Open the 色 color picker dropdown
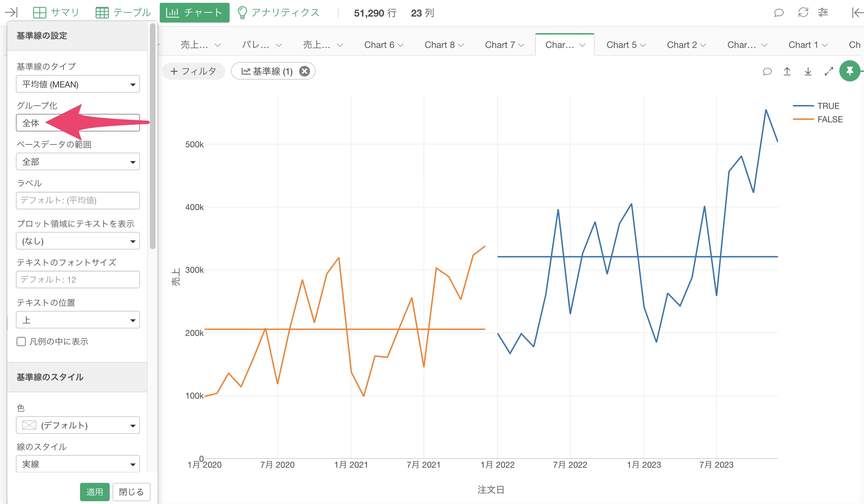This screenshot has width=864, height=504. [x=78, y=425]
